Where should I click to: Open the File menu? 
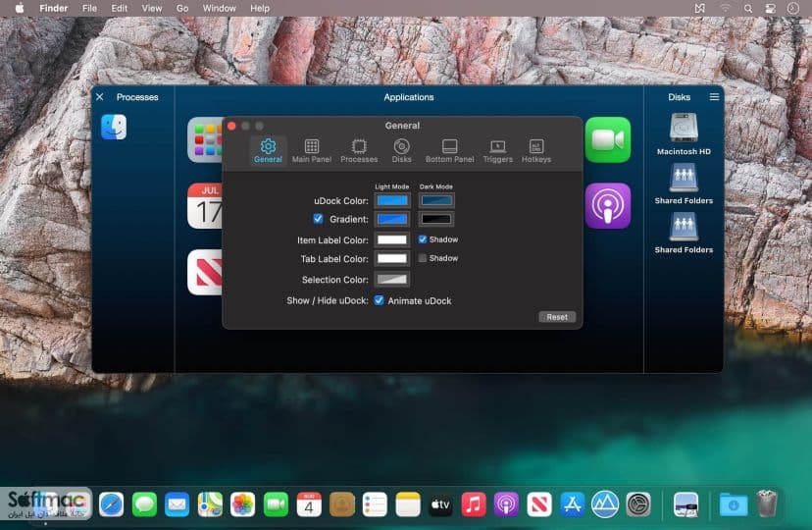tap(89, 8)
